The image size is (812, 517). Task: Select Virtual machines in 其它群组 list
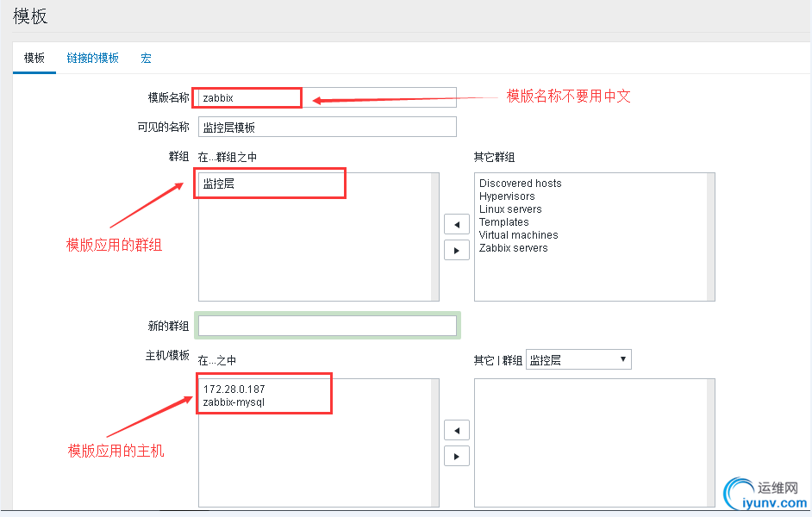point(518,235)
